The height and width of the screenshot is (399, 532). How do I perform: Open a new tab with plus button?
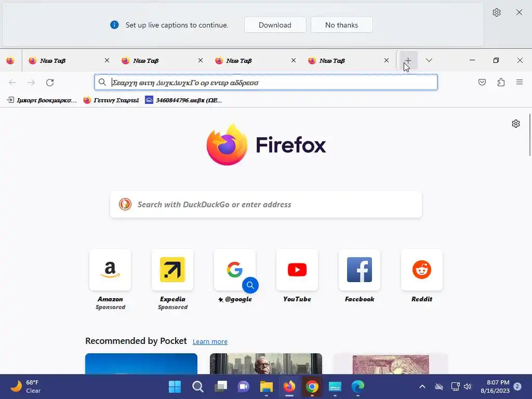pyautogui.click(x=408, y=60)
